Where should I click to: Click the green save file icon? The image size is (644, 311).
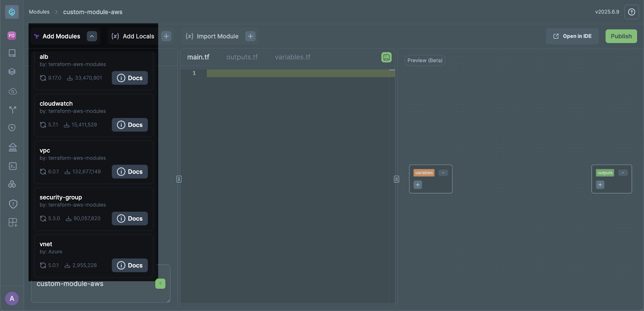coord(386,57)
